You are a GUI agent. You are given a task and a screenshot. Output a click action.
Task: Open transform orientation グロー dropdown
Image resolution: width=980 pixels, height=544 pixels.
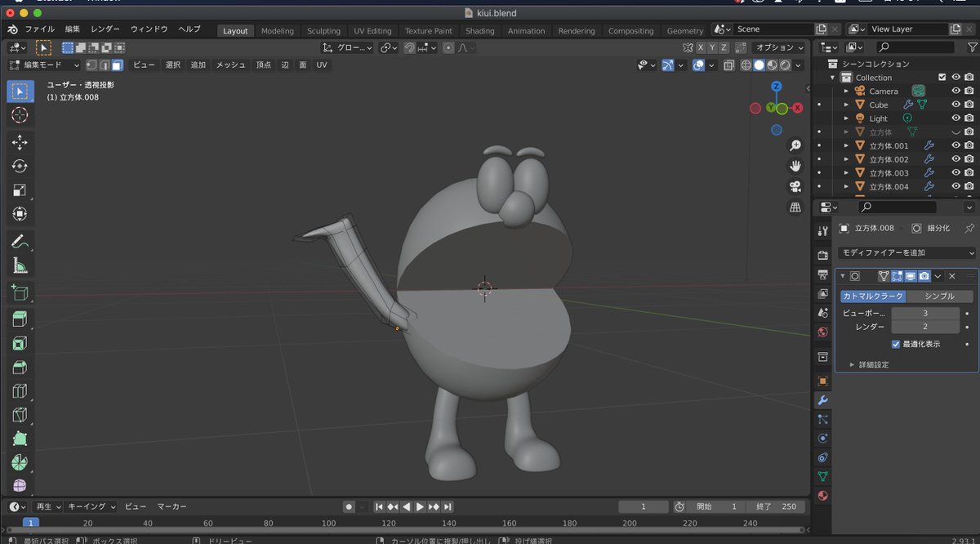point(347,47)
